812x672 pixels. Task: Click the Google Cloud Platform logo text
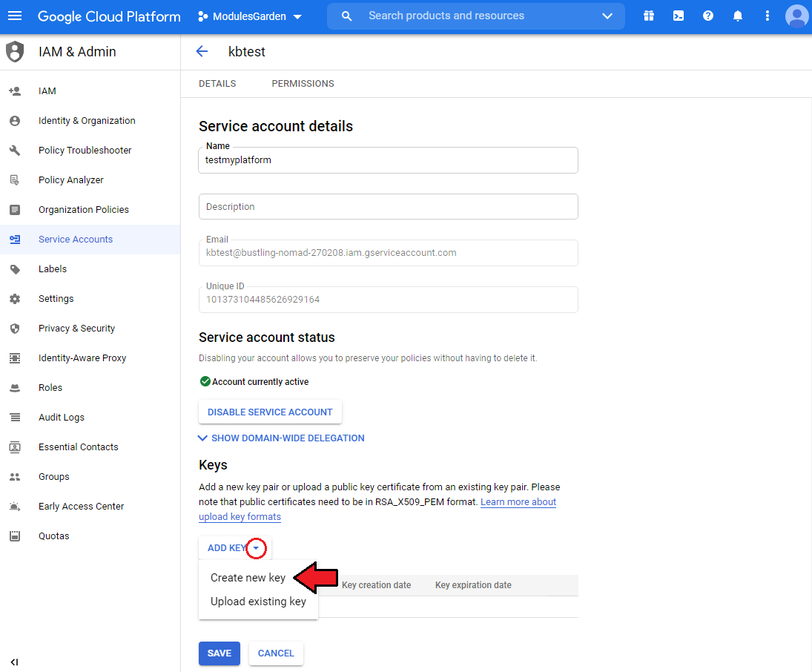(109, 16)
